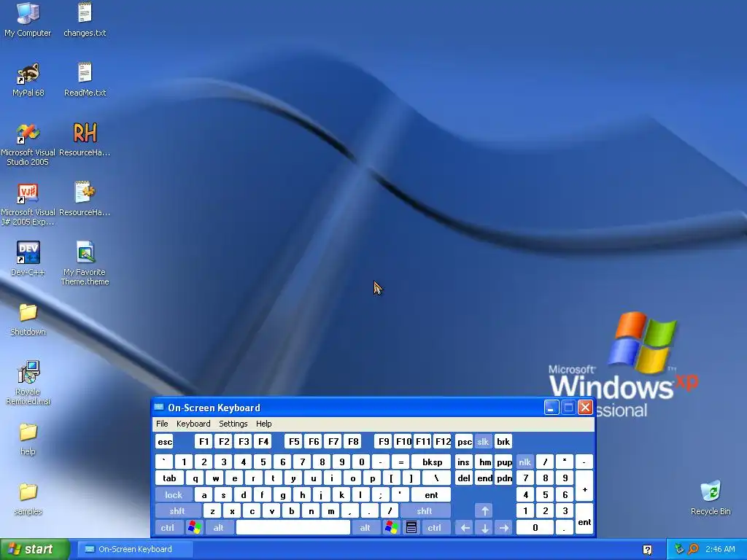Select Royale Remixed.msi installer

pos(28,384)
